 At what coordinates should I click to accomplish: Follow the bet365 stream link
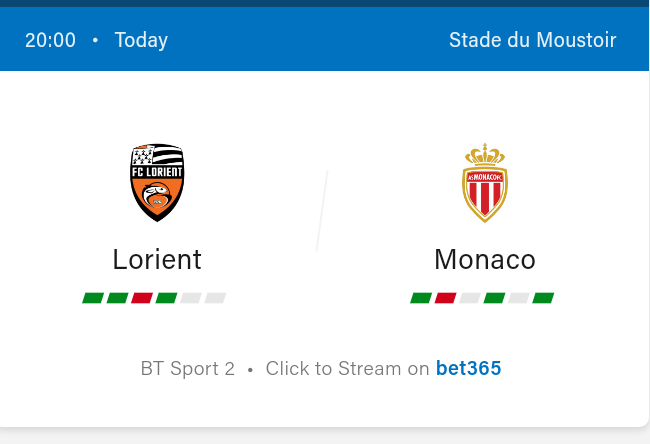pos(468,369)
